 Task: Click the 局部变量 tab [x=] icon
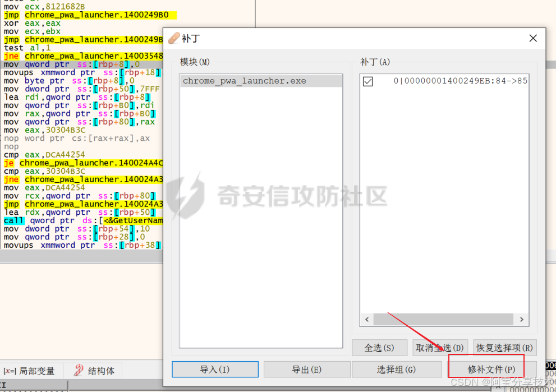tap(10, 371)
